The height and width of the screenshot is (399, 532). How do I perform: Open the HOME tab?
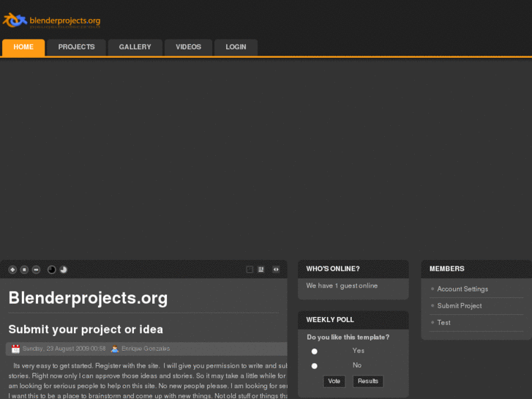tap(23, 47)
